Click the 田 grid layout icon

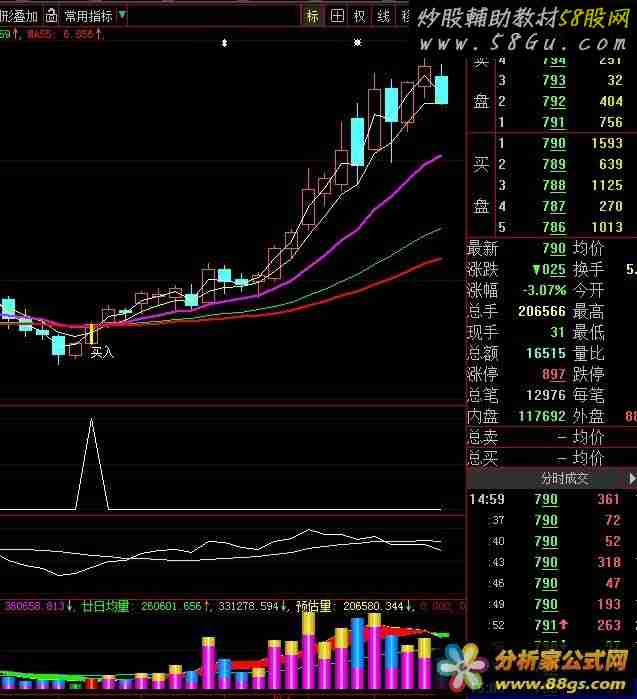(x=337, y=16)
